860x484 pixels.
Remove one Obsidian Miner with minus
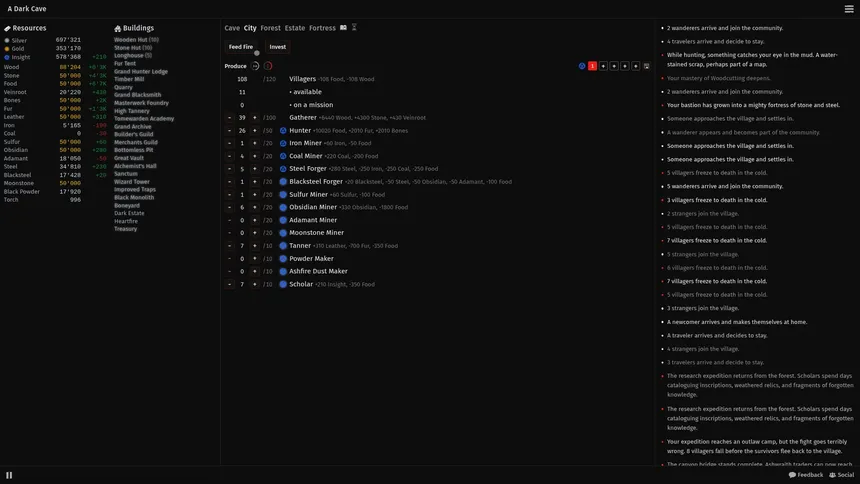(x=229, y=207)
